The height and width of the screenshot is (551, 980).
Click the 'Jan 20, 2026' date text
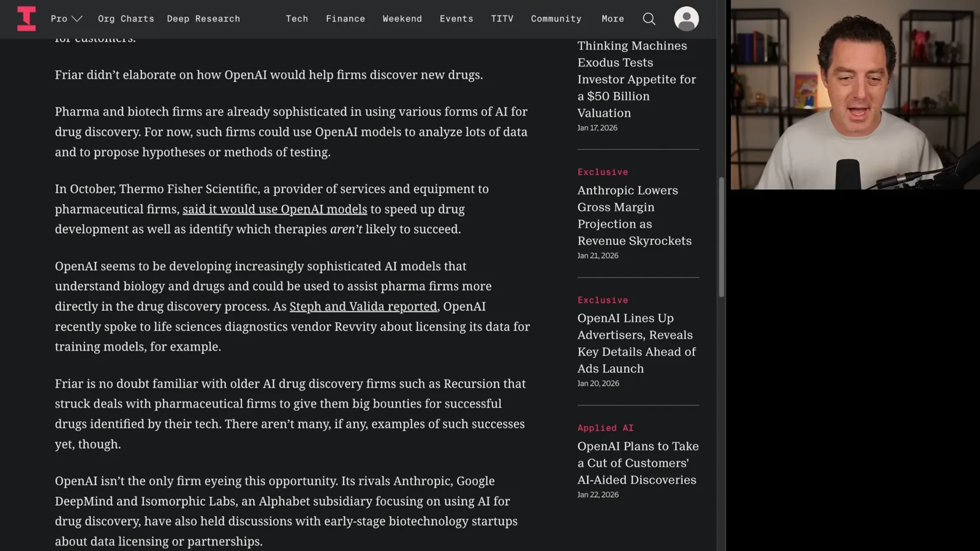598,383
